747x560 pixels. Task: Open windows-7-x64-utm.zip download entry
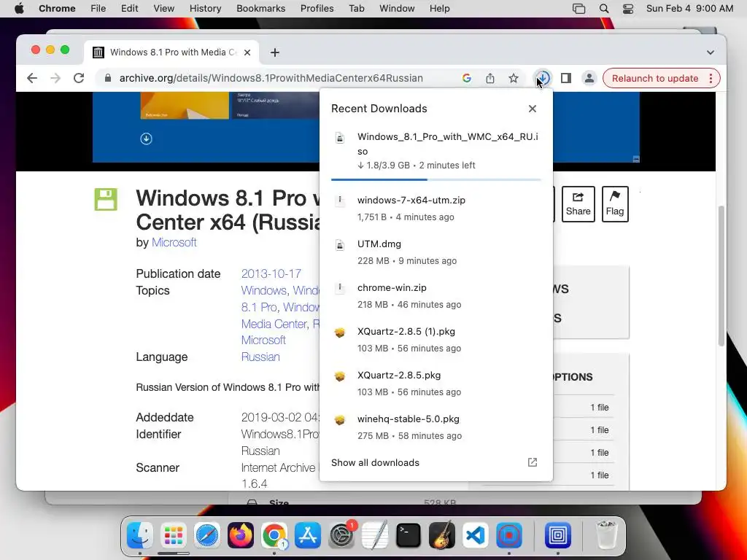pyautogui.click(x=436, y=209)
